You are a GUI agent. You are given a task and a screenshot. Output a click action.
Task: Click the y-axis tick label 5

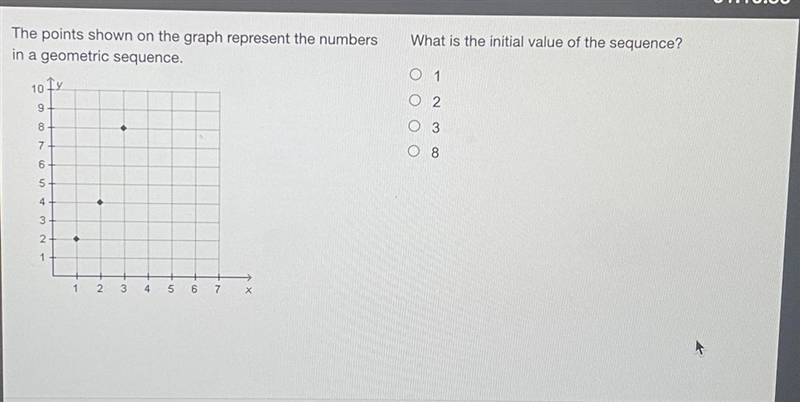(x=42, y=183)
